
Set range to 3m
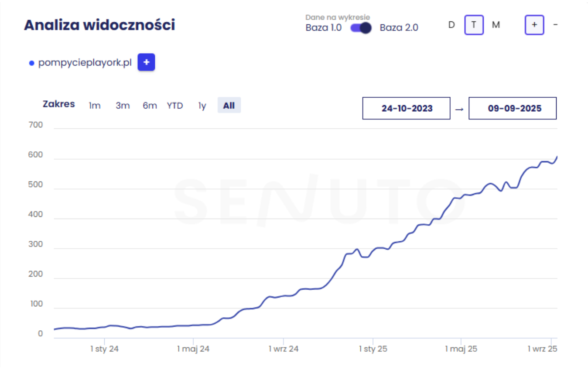tap(123, 106)
